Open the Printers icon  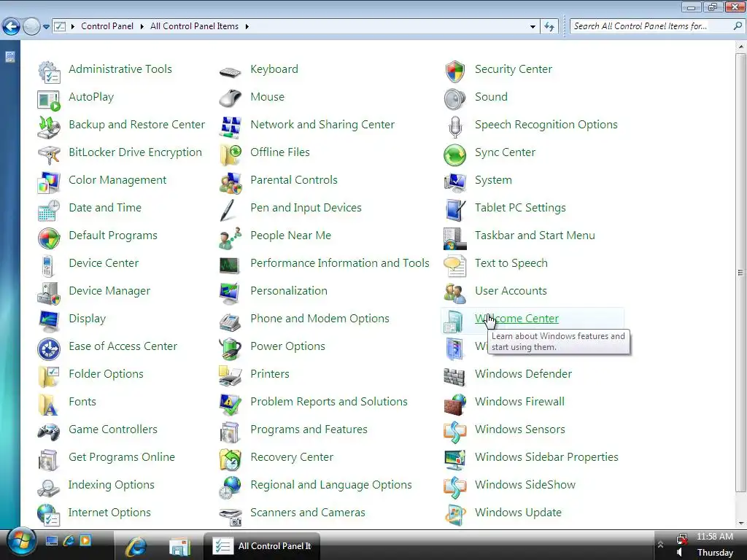coord(231,377)
